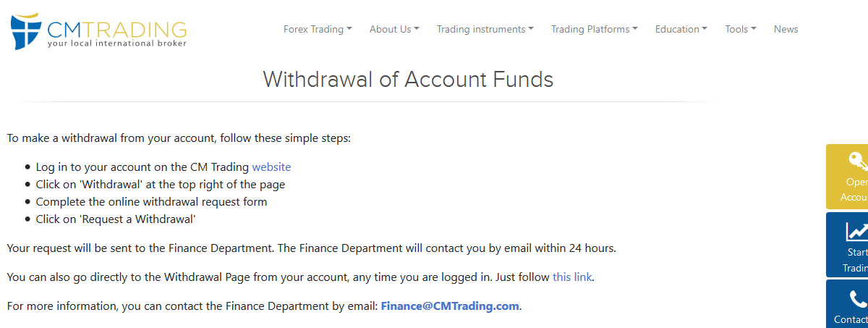
Task: Click the yellow Open Account side button
Action: click(847, 177)
